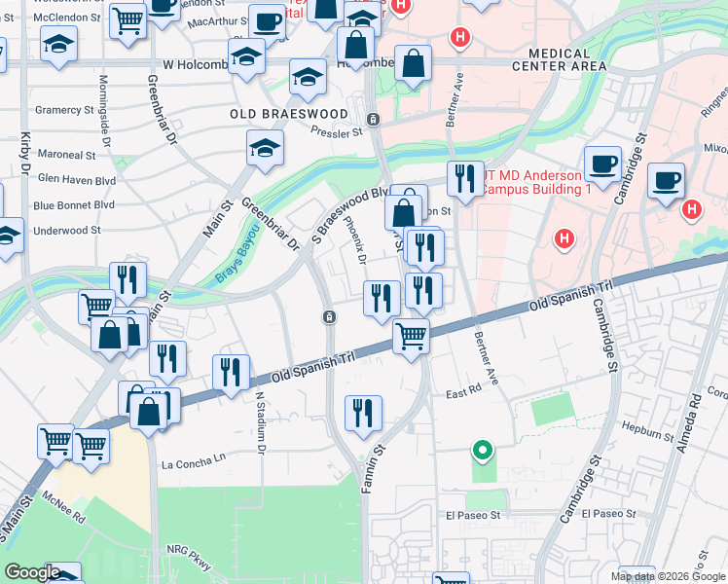Screen dimensions: 728x584
Task: Click the Glen Haven Blvd label
Action: click(77, 180)
